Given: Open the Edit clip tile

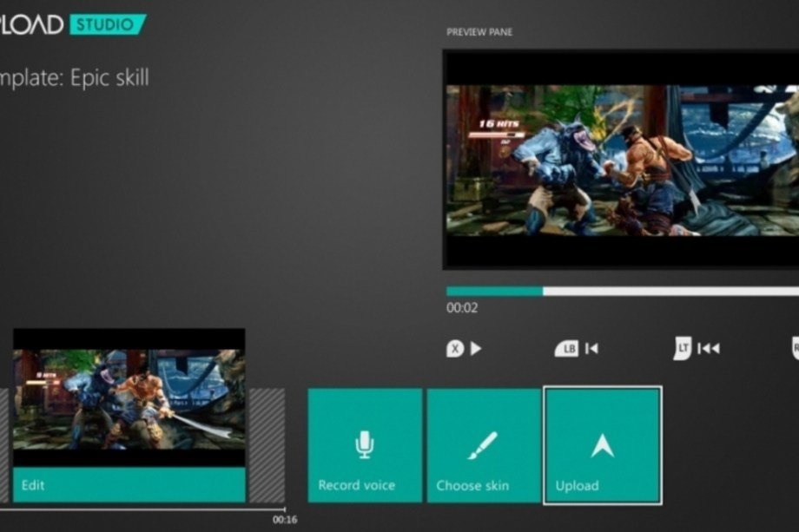Looking at the screenshot, I should click(129, 416).
